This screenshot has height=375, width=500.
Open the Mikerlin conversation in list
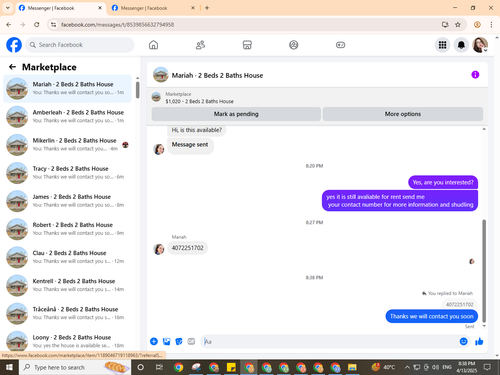coord(67,145)
